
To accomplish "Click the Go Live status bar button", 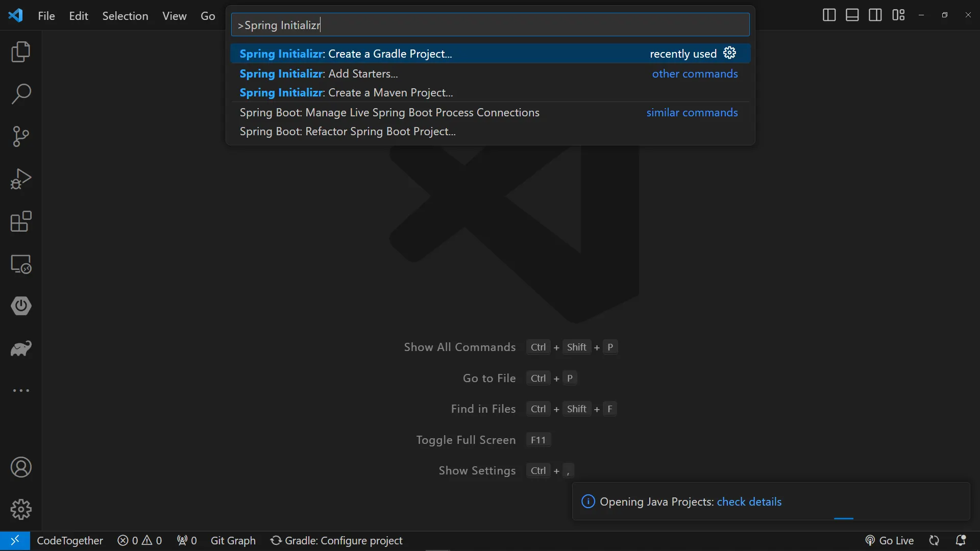I will [890, 540].
